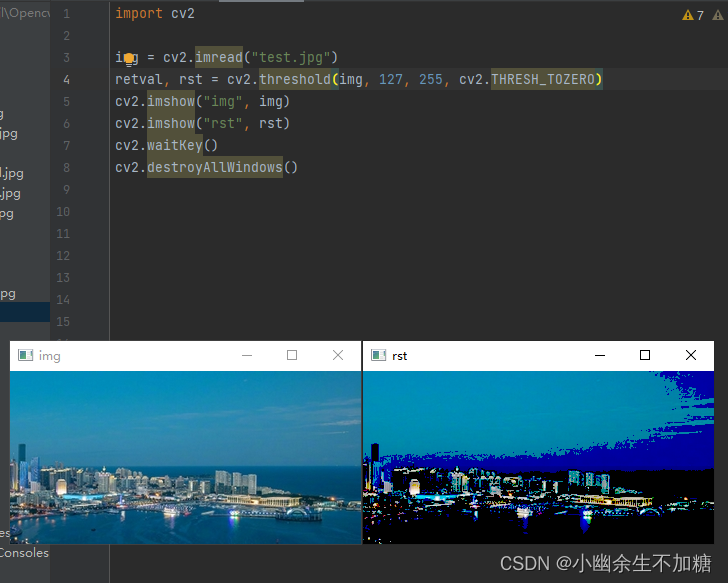The height and width of the screenshot is (583, 728).
Task: Maximize the rst window
Action: (x=645, y=355)
